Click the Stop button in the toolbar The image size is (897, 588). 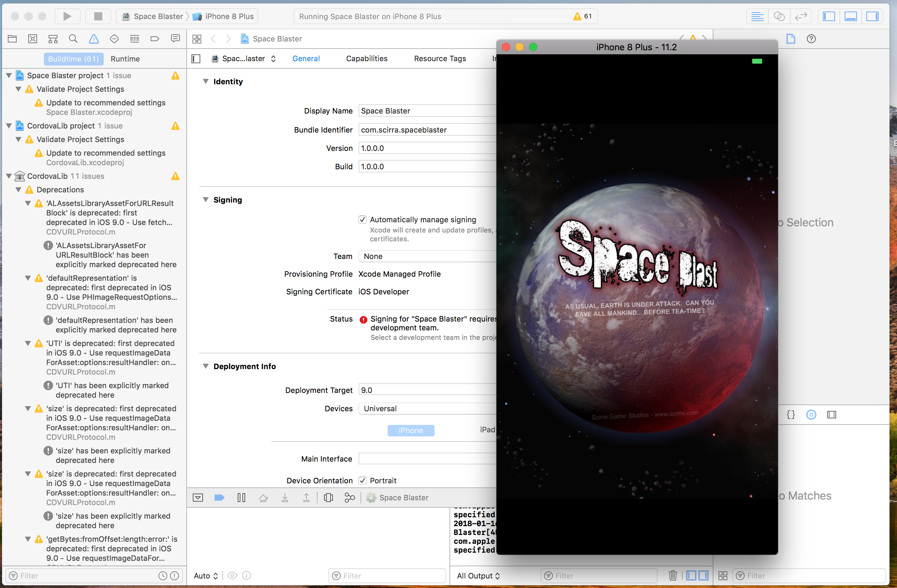click(x=98, y=16)
